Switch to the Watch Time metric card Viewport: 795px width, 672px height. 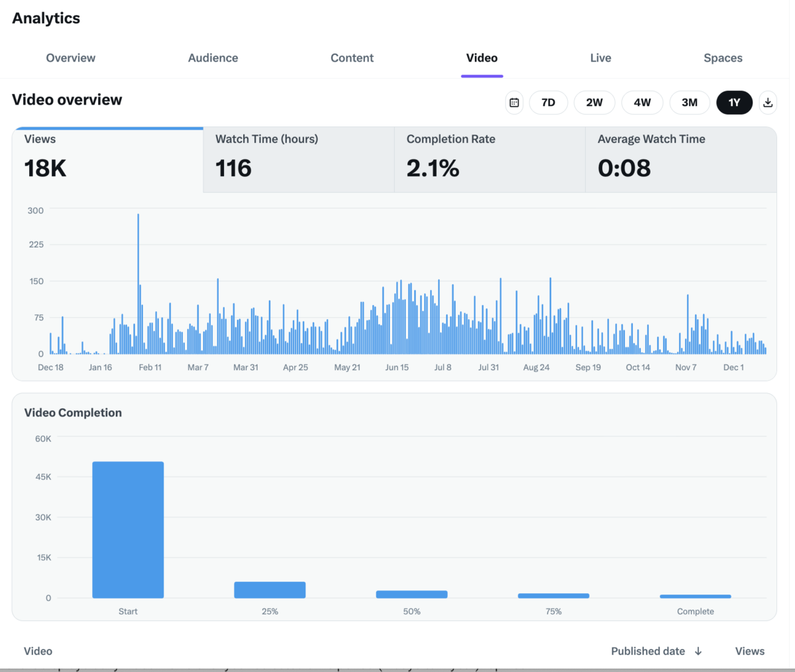[x=298, y=159]
